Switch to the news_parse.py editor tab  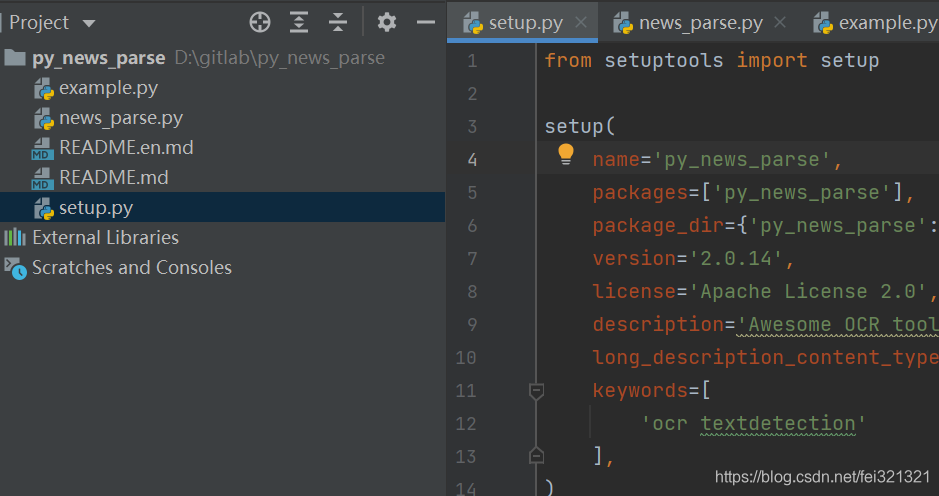(x=701, y=23)
